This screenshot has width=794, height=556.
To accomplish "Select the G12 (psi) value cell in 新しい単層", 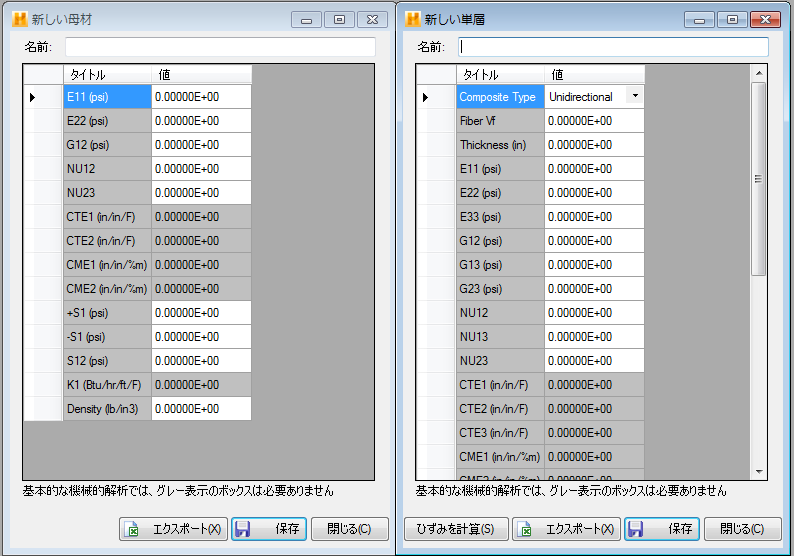I will coord(594,241).
